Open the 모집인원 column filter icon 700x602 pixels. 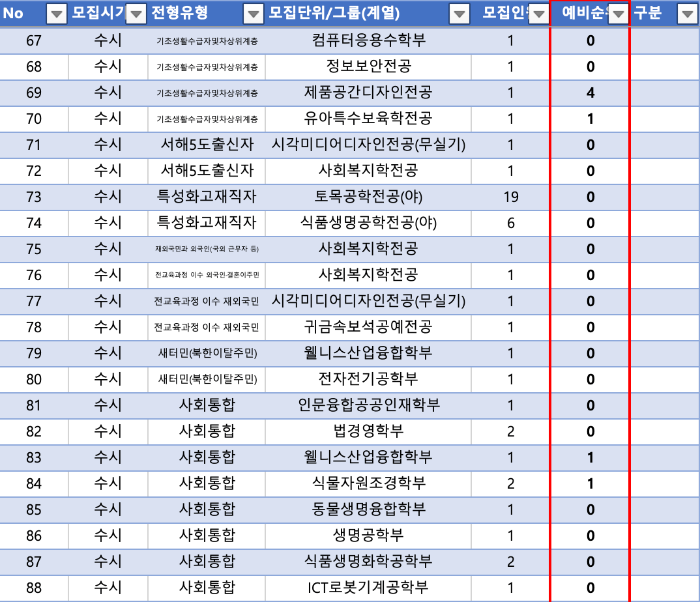(538, 14)
